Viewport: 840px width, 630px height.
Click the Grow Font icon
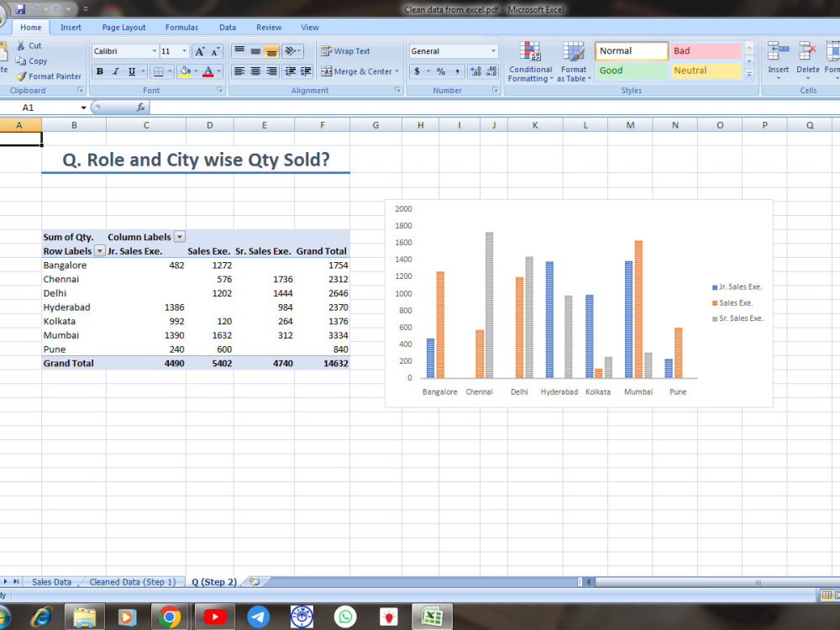click(x=199, y=51)
